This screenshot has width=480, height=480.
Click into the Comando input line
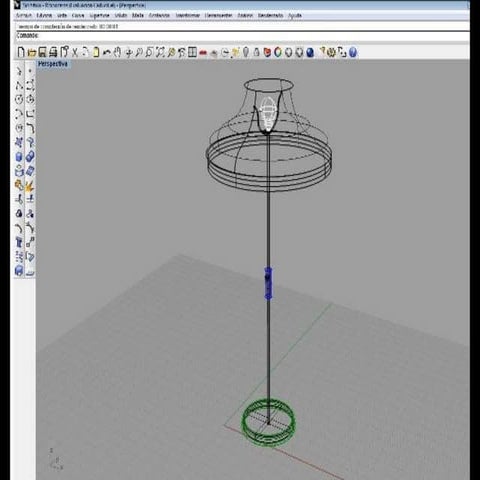pos(243,36)
